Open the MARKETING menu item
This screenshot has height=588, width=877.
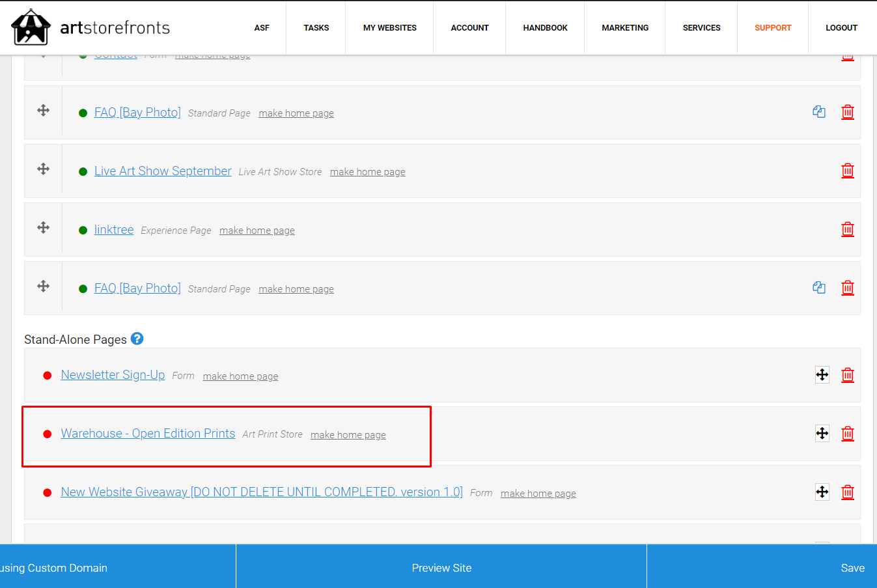[x=625, y=28]
